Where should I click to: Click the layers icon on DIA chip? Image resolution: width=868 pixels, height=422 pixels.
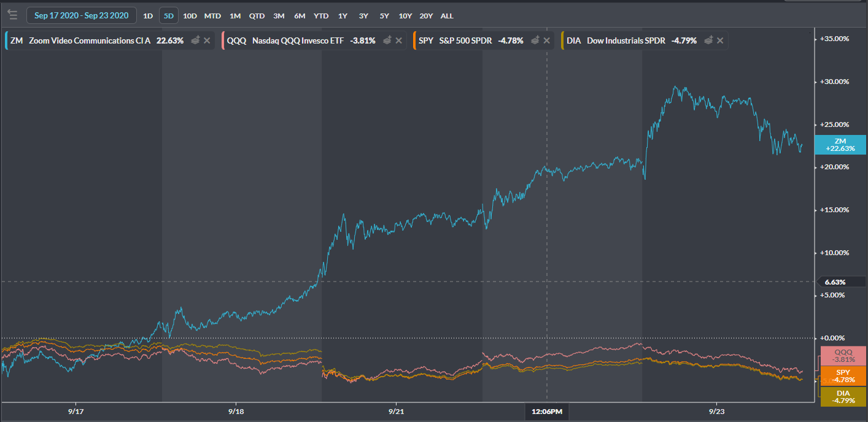pos(709,40)
